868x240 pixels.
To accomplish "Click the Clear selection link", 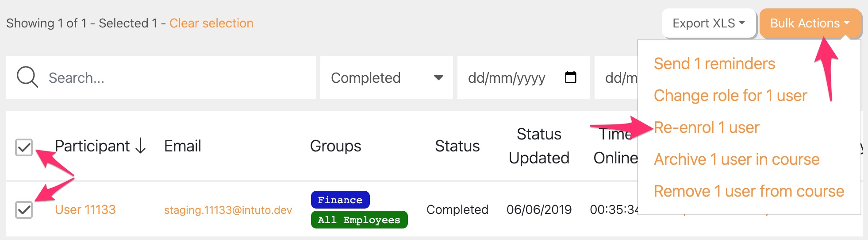I will (211, 23).
